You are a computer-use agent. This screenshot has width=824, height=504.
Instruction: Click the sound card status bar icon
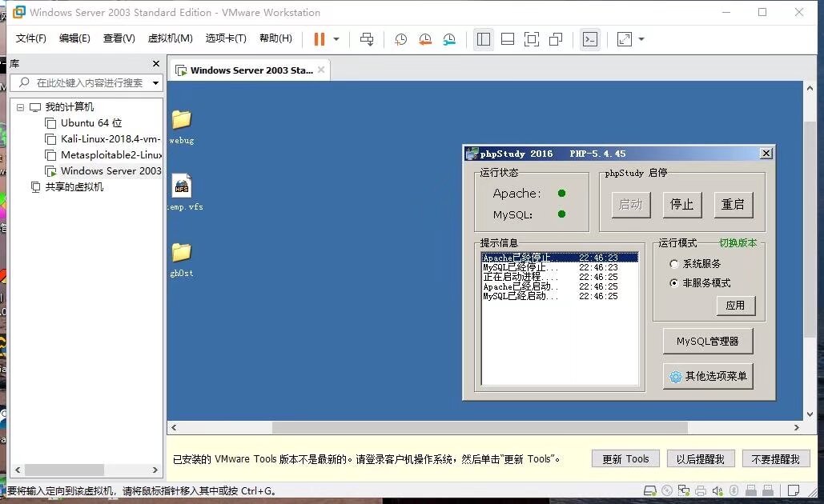pos(717,491)
